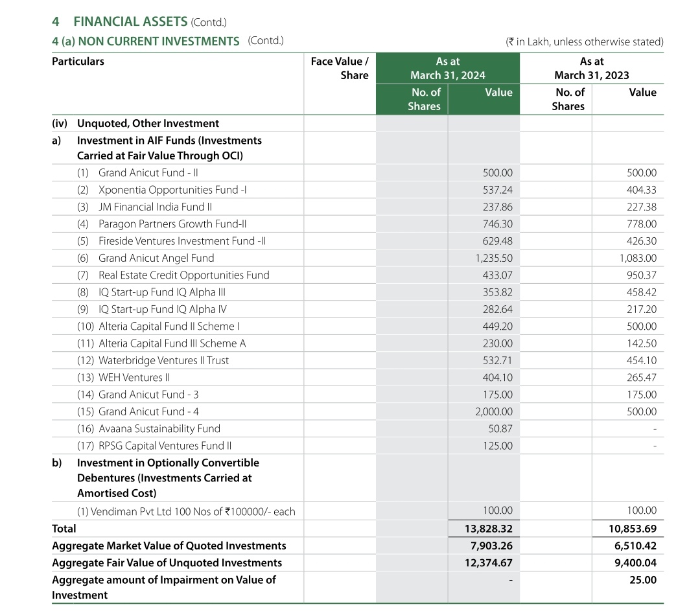
Task: Click the value 404.33
Action: click(642, 190)
